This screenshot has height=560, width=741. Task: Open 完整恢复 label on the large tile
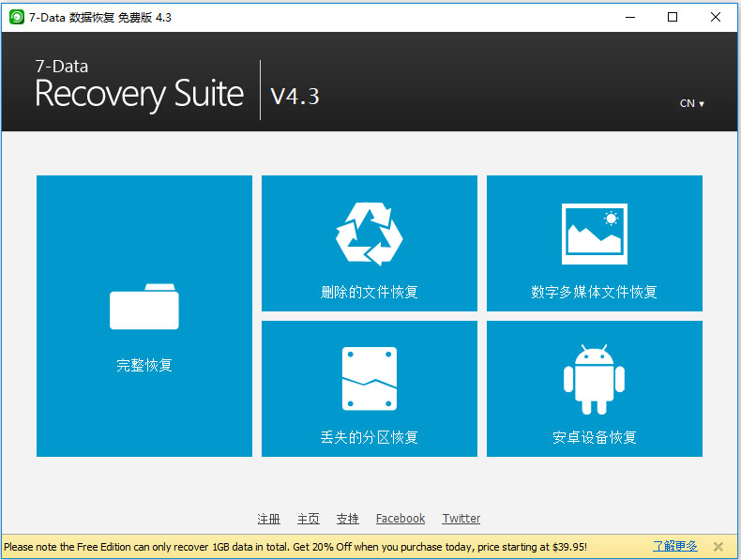point(144,365)
